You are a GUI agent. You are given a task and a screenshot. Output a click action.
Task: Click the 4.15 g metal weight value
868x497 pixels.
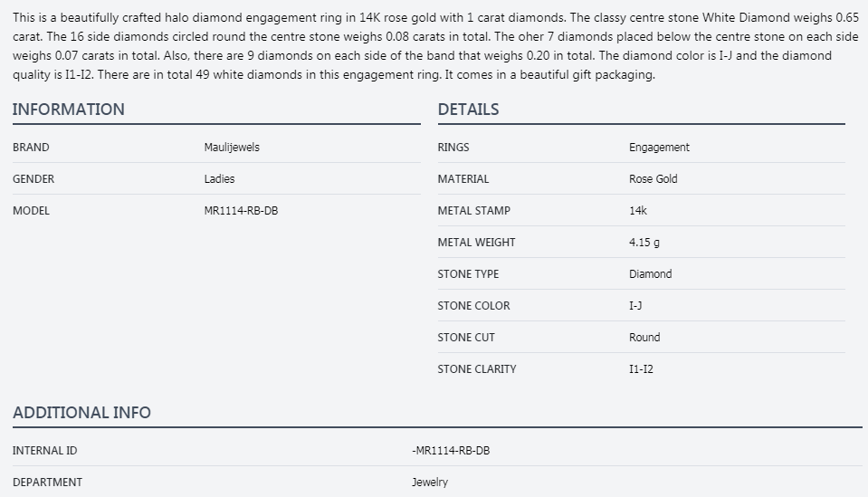(644, 243)
